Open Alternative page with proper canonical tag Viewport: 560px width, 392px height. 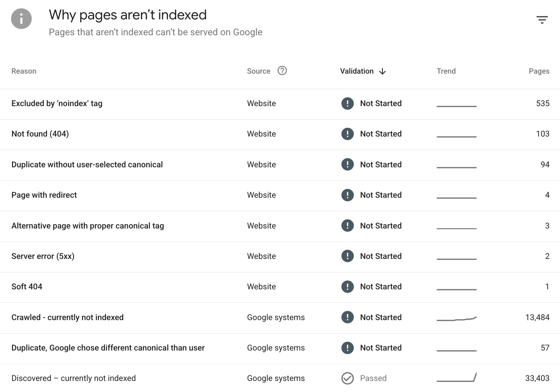click(x=88, y=226)
